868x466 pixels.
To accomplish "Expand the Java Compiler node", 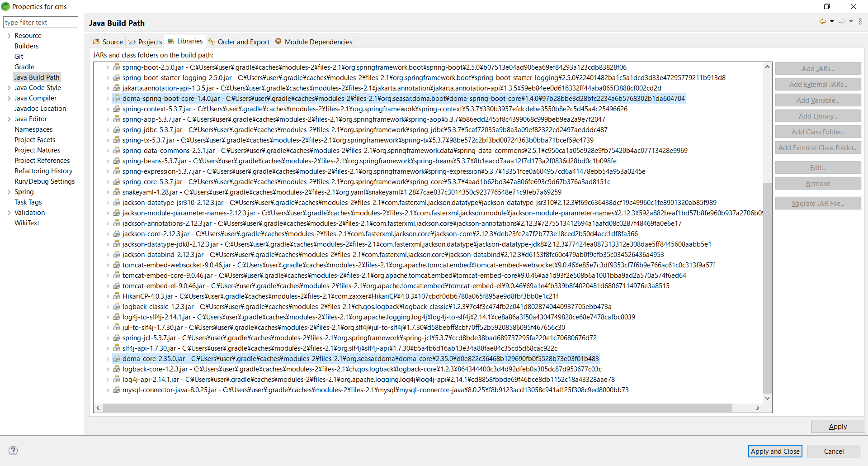I will tap(9, 98).
